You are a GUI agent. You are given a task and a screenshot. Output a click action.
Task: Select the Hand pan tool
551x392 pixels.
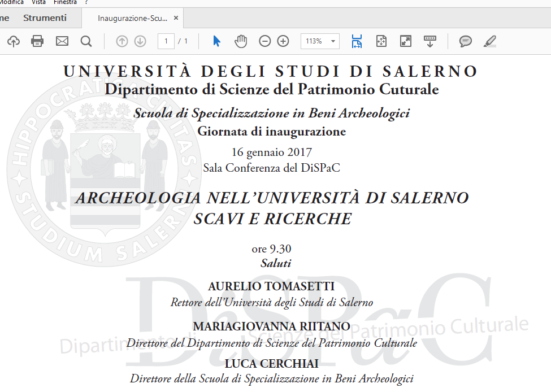click(x=241, y=41)
